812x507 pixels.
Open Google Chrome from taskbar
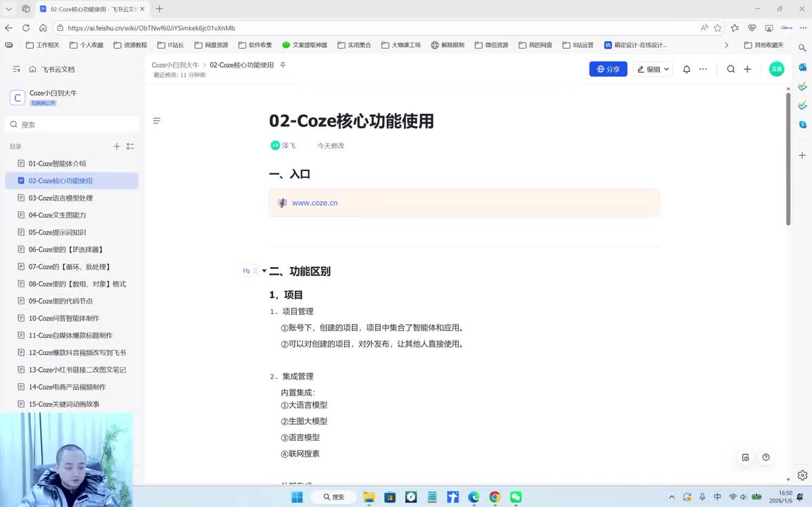(x=495, y=497)
